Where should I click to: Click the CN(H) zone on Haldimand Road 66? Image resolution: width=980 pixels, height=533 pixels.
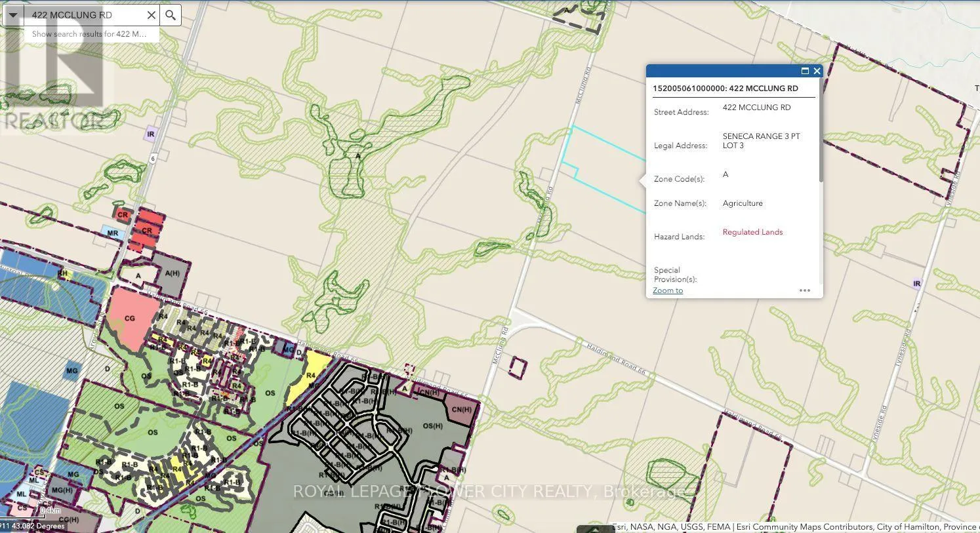(x=461, y=410)
